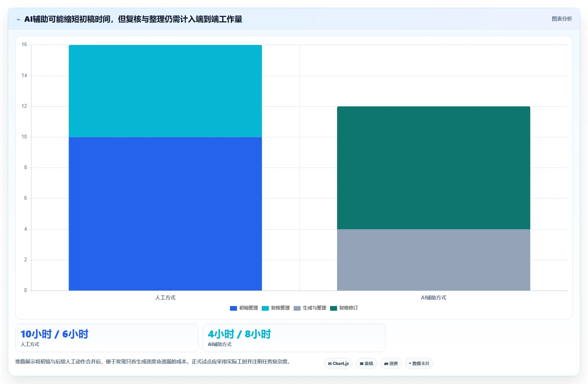The image size is (588, 384).
Task: Click the chart icon before the AI辅助 title
Action: (x=18, y=19)
